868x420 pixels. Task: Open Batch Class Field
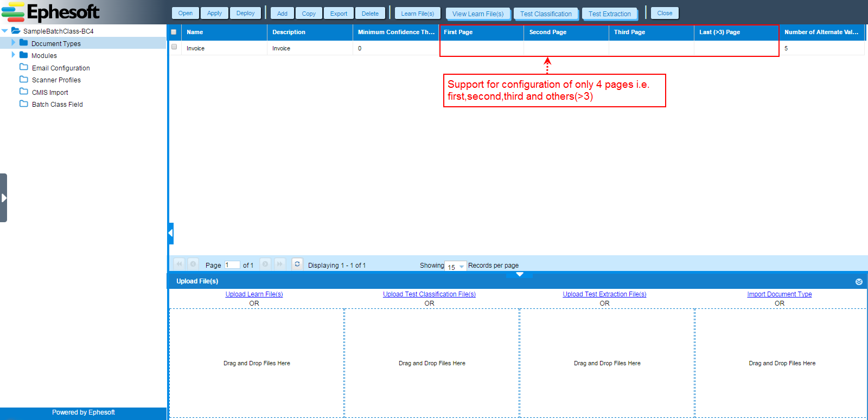tap(58, 104)
